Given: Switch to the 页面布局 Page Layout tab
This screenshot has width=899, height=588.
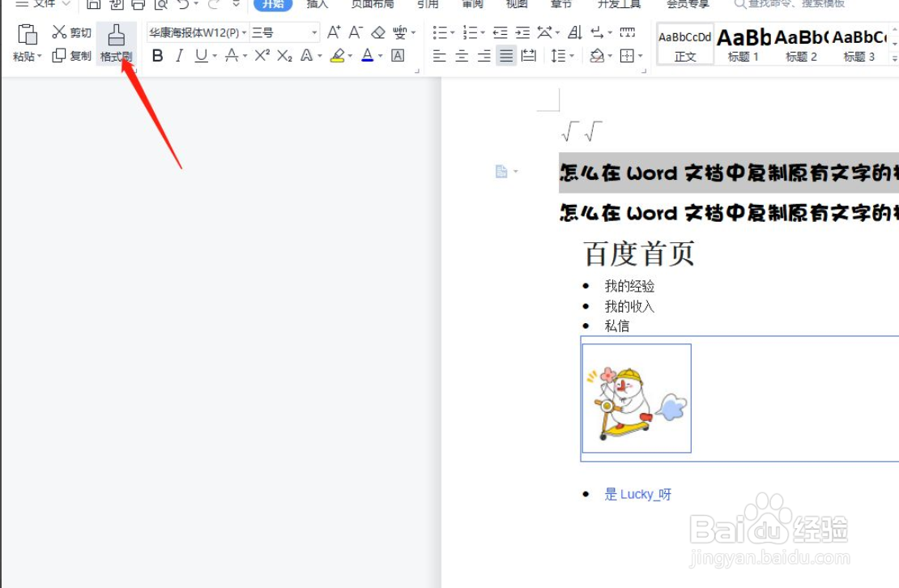Looking at the screenshot, I should 372,4.
